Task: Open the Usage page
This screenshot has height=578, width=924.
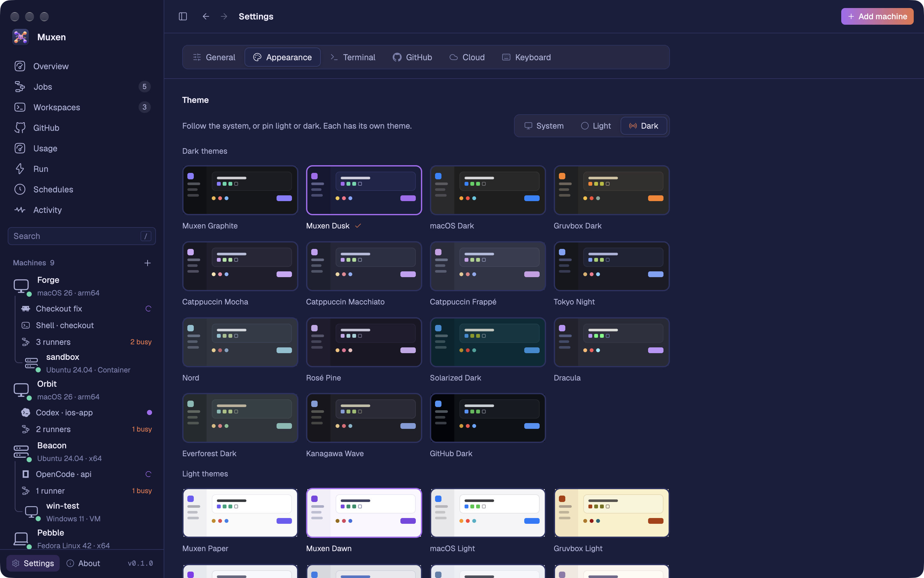Action: 82,148
